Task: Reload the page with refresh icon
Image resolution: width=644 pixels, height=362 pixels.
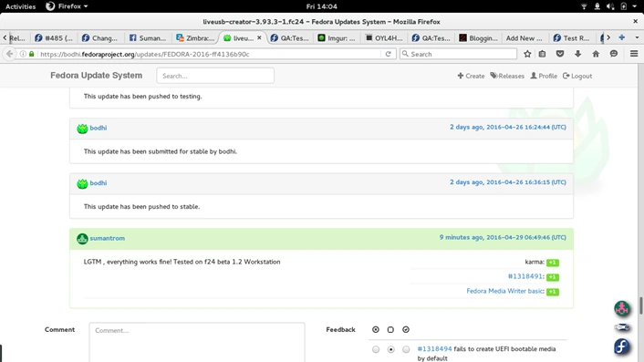Action: click(x=388, y=54)
